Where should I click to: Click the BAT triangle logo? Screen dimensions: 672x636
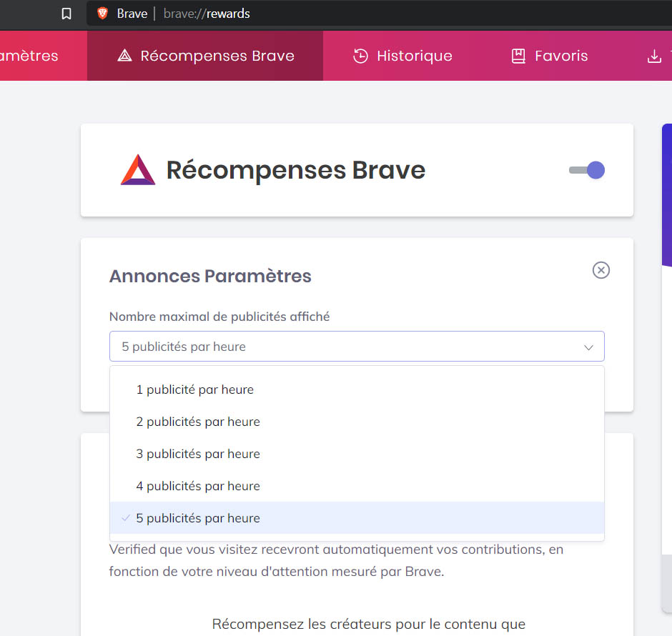tap(137, 169)
